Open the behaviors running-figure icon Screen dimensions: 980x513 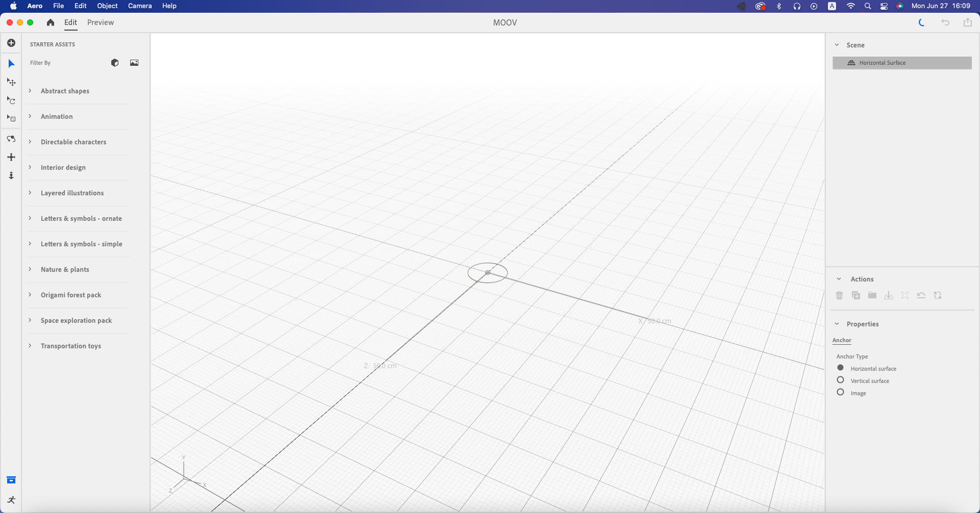[x=11, y=500]
